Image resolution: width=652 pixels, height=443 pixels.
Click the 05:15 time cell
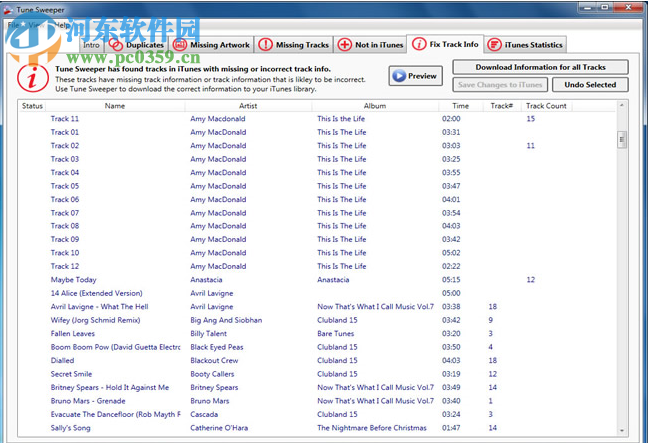[451, 280]
